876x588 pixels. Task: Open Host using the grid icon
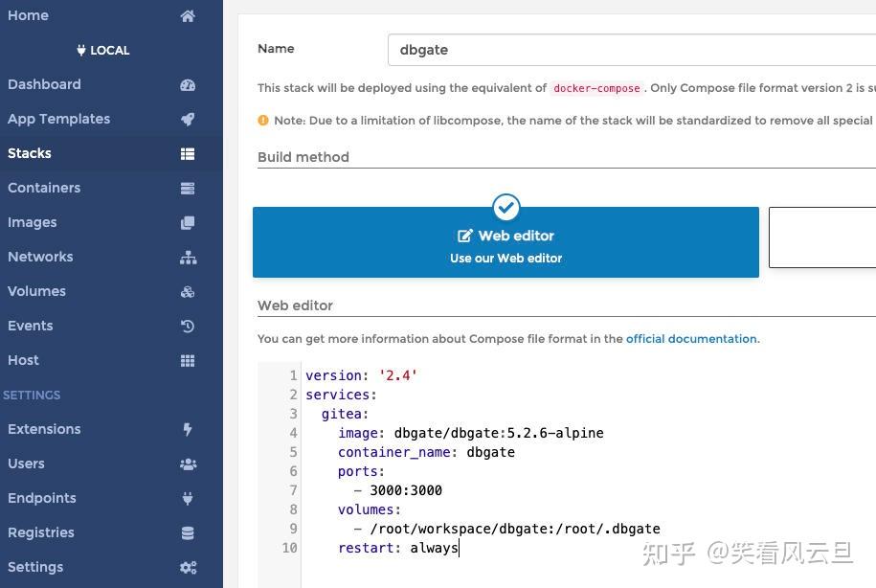(188, 360)
